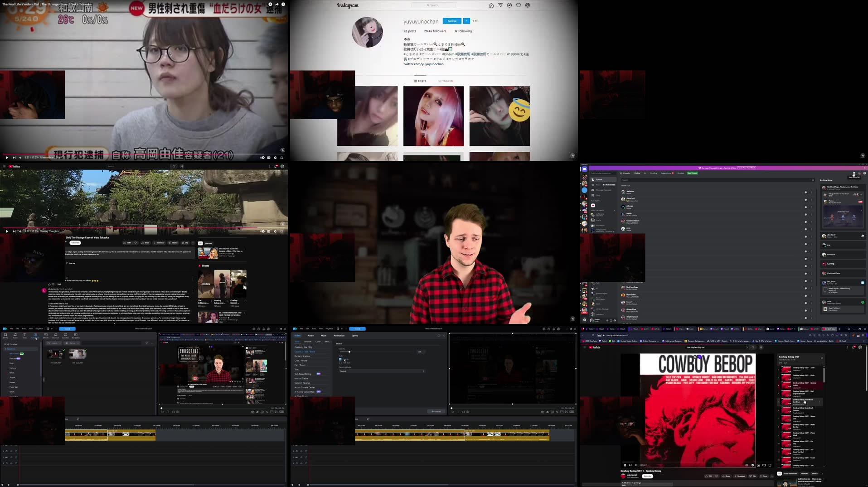
Task: Expand next filter chips arrow below playlist
Action: pos(822,473)
